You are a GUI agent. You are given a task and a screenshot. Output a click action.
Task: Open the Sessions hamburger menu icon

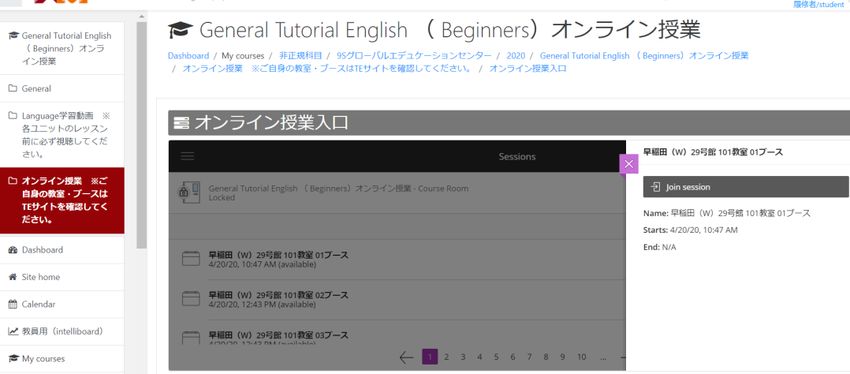tap(188, 156)
